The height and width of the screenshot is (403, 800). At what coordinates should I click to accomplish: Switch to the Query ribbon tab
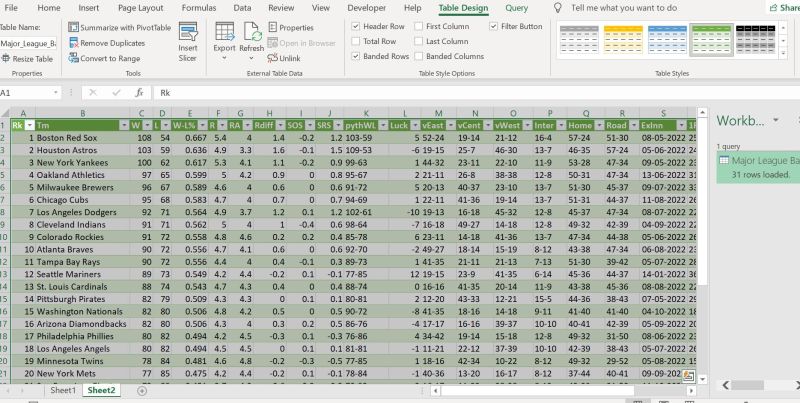[516, 8]
